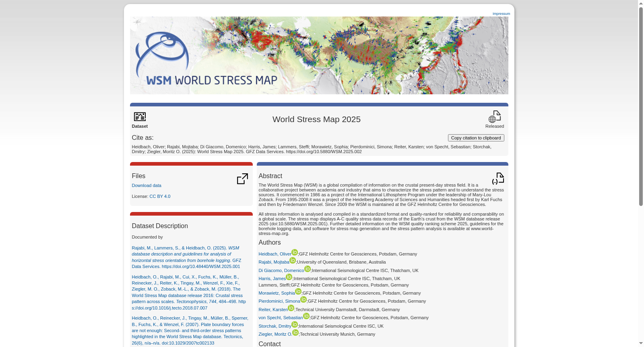Screen dimensions: 644x347
Task: Click the 'Cite as:' heading
Action: point(142,138)
